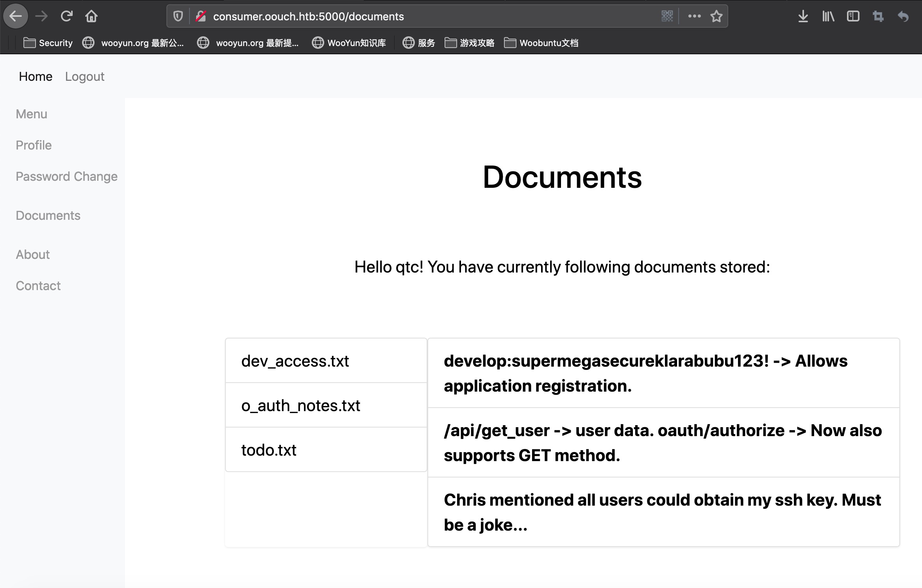Click Logout in the top navigation
The image size is (922, 588).
pyautogui.click(x=85, y=77)
